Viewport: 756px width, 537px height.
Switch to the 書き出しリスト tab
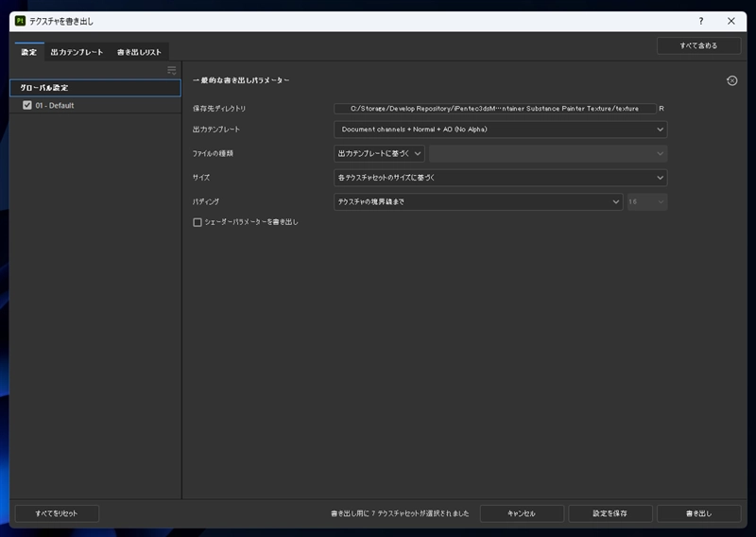point(139,52)
